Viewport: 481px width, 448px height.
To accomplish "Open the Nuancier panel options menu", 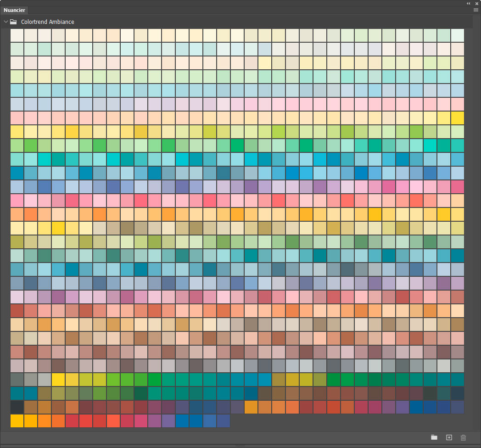I will [476, 10].
